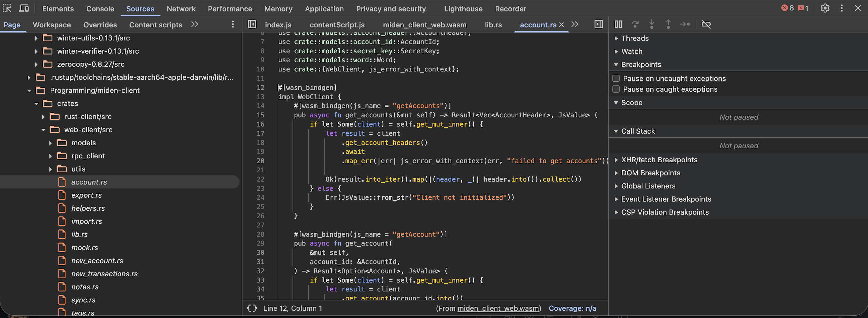Screen dimensions: 868x318
Task: Open the Recorder panel tab
Action: 510,9
